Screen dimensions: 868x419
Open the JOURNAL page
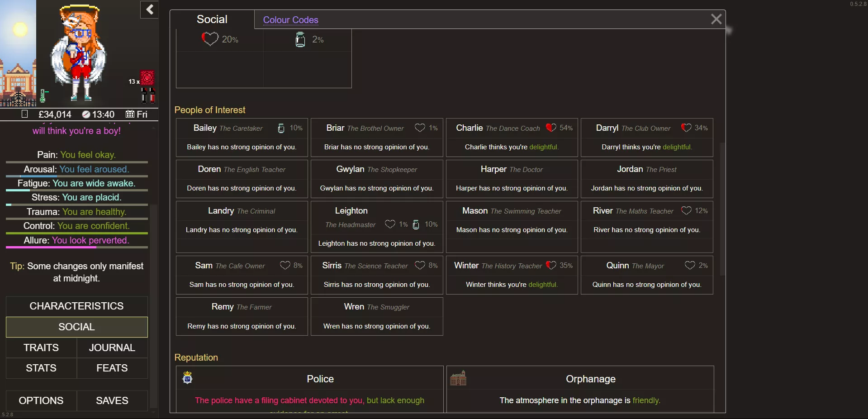[112, 348]
